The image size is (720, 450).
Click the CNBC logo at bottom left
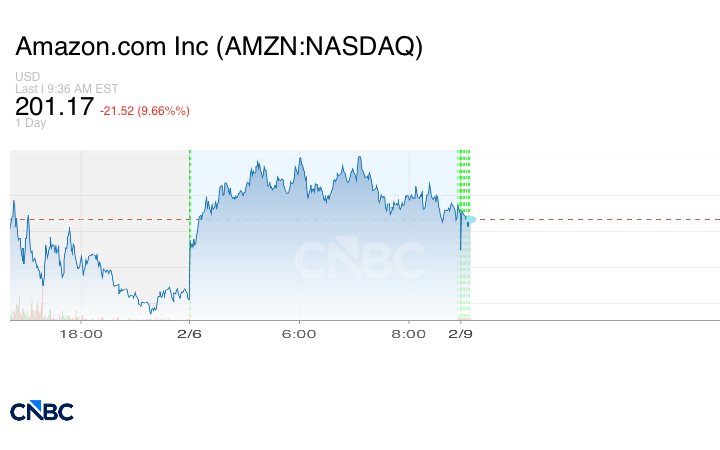42,411
